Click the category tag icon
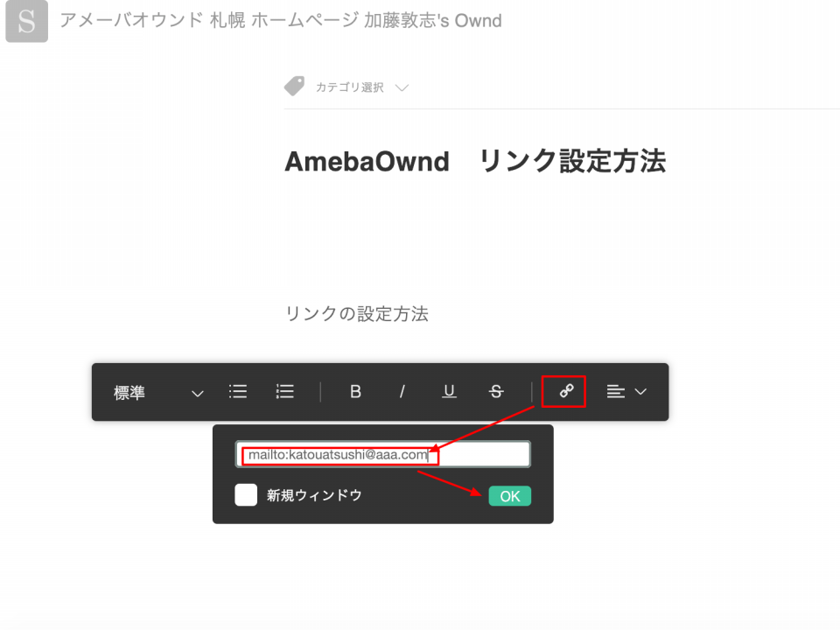Screen dimensions: 840x630 coord(294,87)
